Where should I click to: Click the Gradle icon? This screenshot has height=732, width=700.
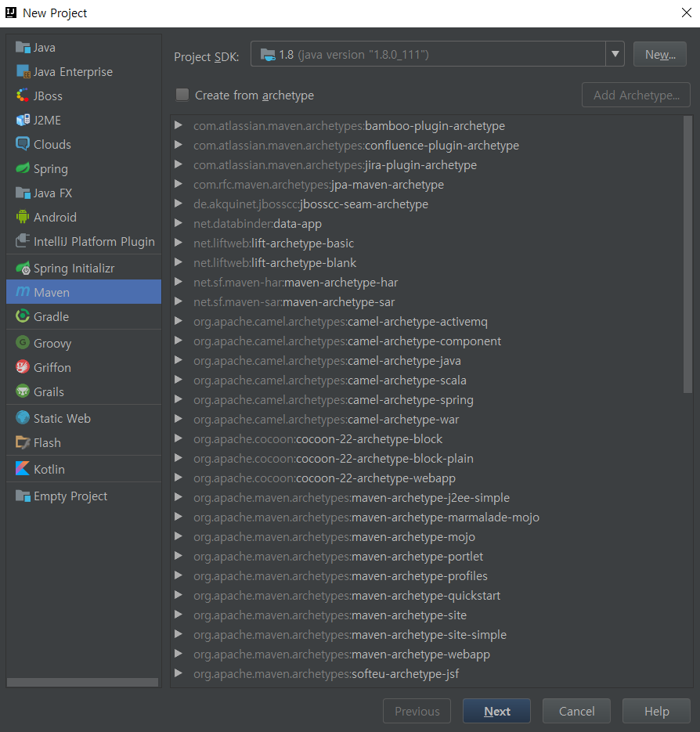(23, 316)
